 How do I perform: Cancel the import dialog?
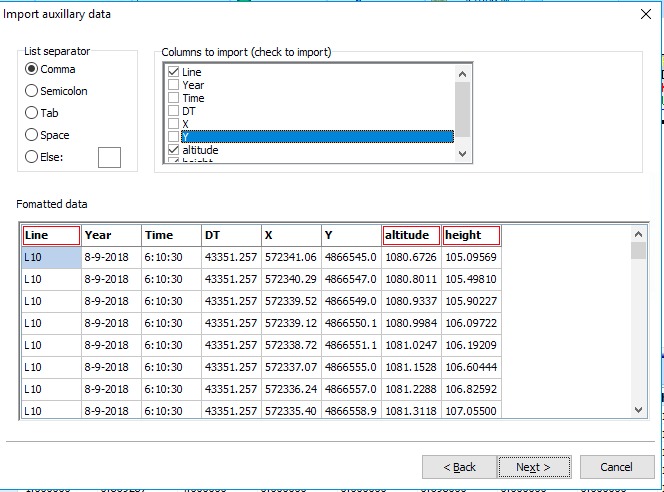615,467
